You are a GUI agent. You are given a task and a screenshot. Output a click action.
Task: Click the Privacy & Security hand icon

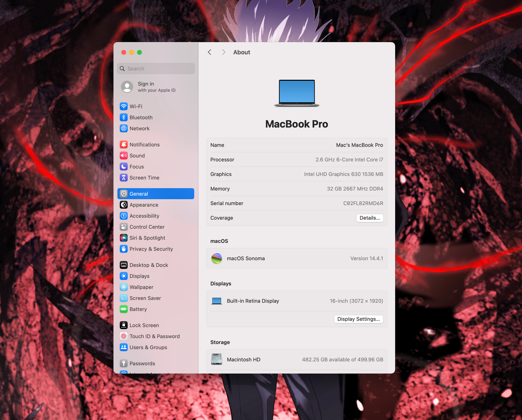click(x=124, y=249)
